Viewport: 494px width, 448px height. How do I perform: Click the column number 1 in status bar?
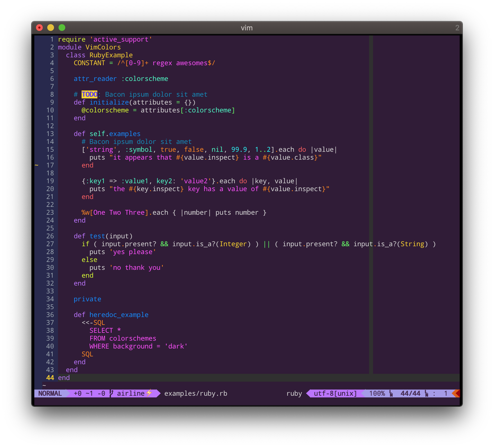(x=446, y=393)
